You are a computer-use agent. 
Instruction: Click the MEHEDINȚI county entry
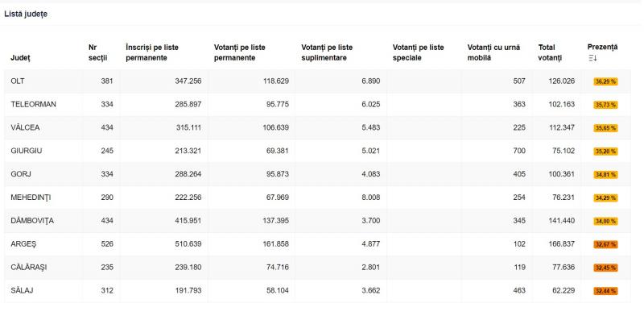click(31, 197)
